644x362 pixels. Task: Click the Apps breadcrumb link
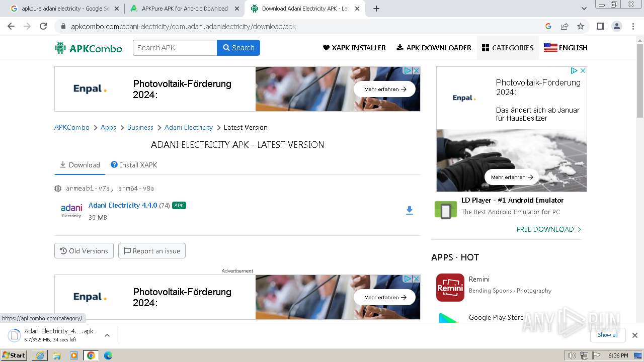108,127
